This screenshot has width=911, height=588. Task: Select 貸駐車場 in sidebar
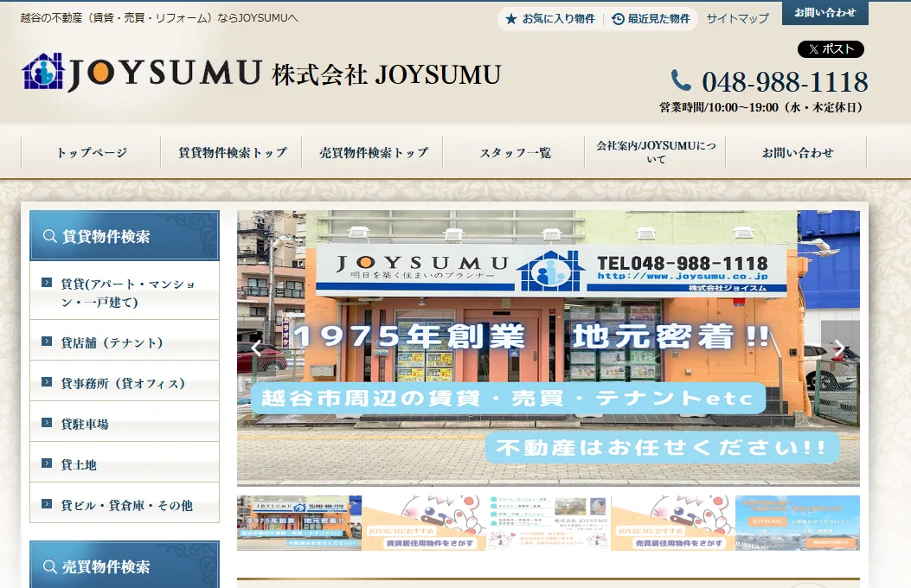coord(125,423)
